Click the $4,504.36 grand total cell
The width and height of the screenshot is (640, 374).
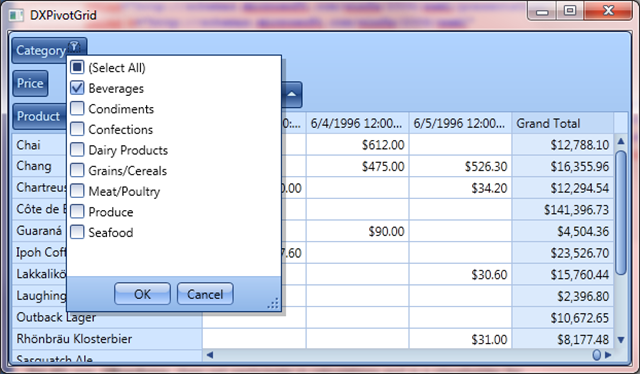pyautogui.click(x=563, y=231)
